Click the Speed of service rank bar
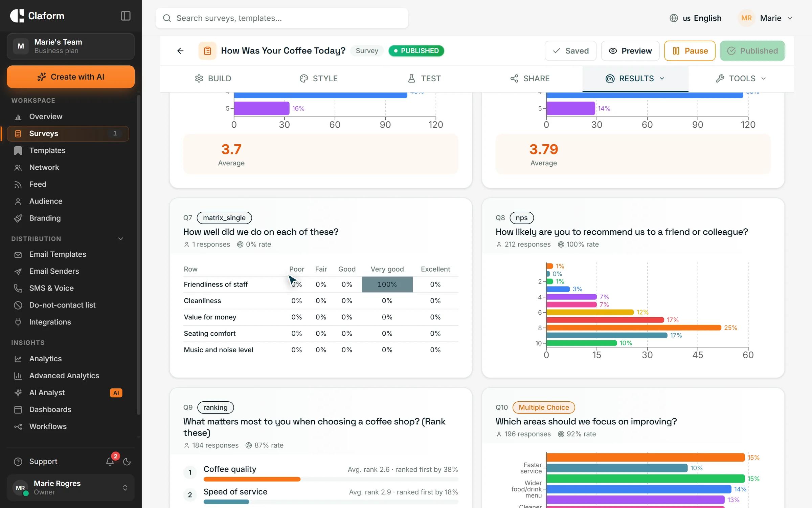Image resolution: width=812 pixels, height=508 pixels. tap(331, 502)
